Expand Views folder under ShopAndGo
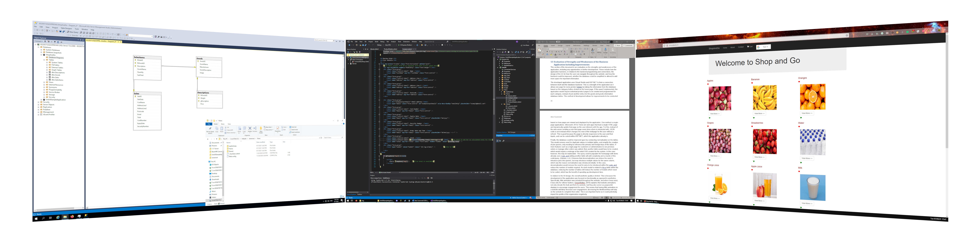 [x=44, y=82]
